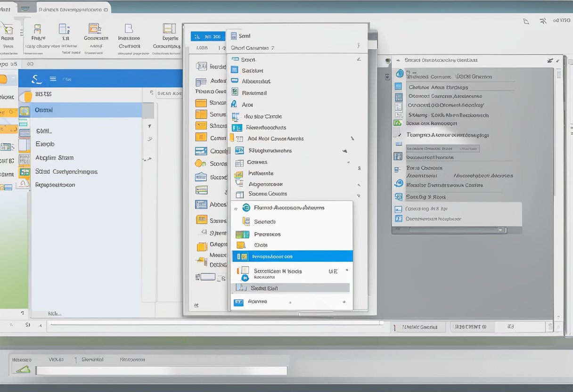Viewport: 573px width, 392px height.
Task: Open the blue tab atop the center dialog
Action: [x=207, y=36]
